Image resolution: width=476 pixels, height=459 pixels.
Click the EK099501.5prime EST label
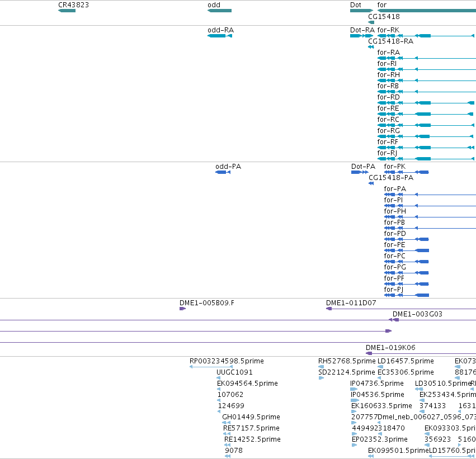[x=398, y=451]
